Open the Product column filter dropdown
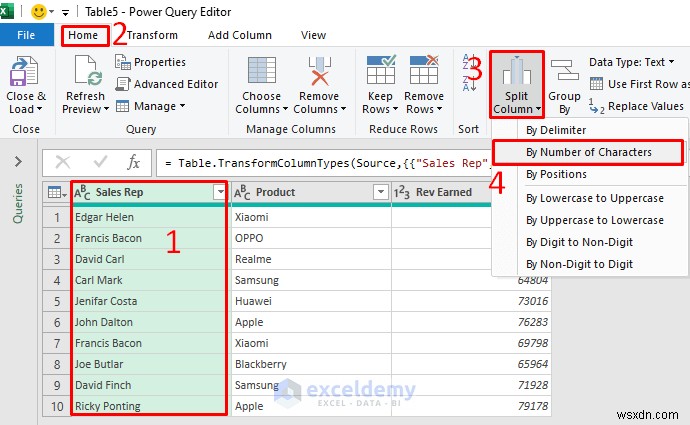This screenshot has height=425, width=690. click(x=380, y=192)
